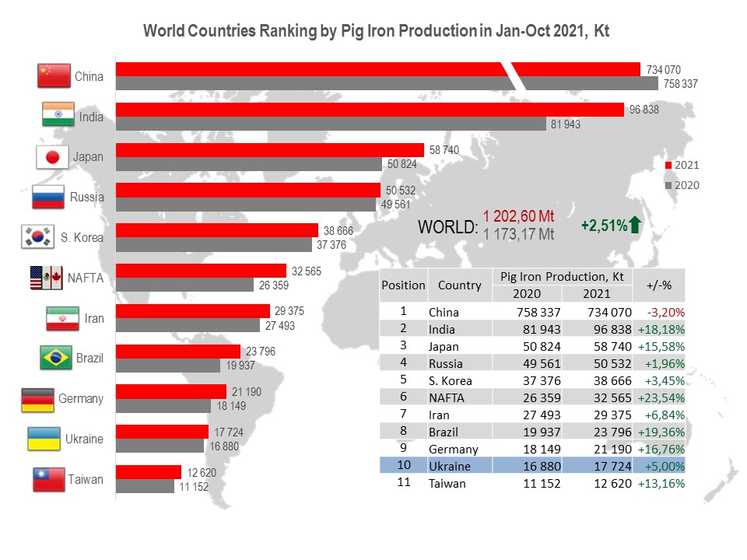Screen dimensions: 747x560
Task: Click the chart title text
Action: pyautogui.click(x=376, y=32)
